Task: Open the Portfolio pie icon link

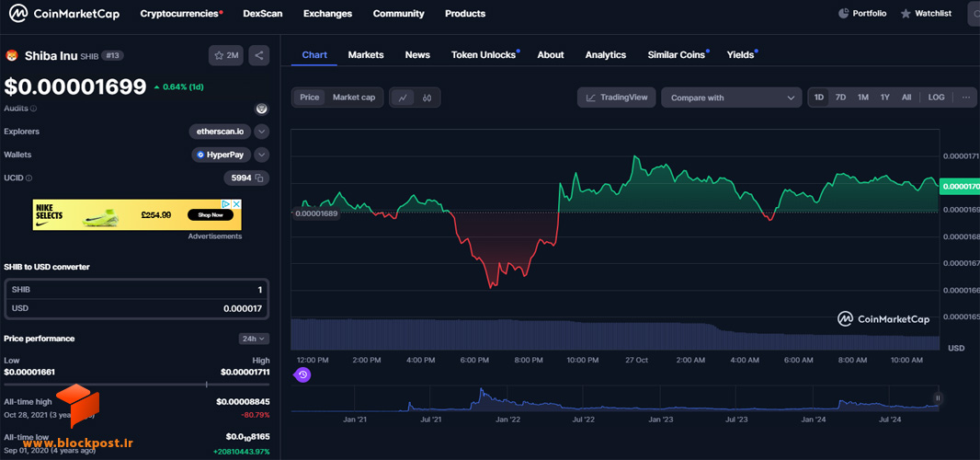Action: point(862,13)
